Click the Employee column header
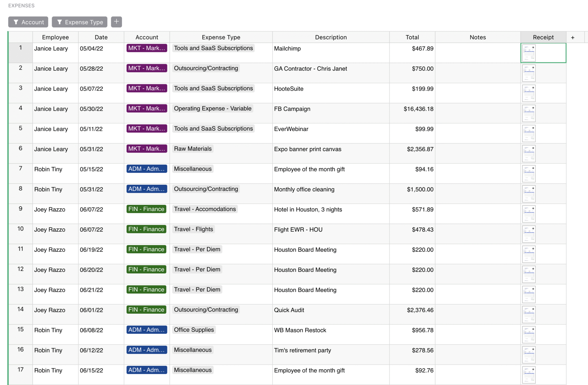Image resolution: width=588 pixels, height=385 pixels. (x=55, y=37)
